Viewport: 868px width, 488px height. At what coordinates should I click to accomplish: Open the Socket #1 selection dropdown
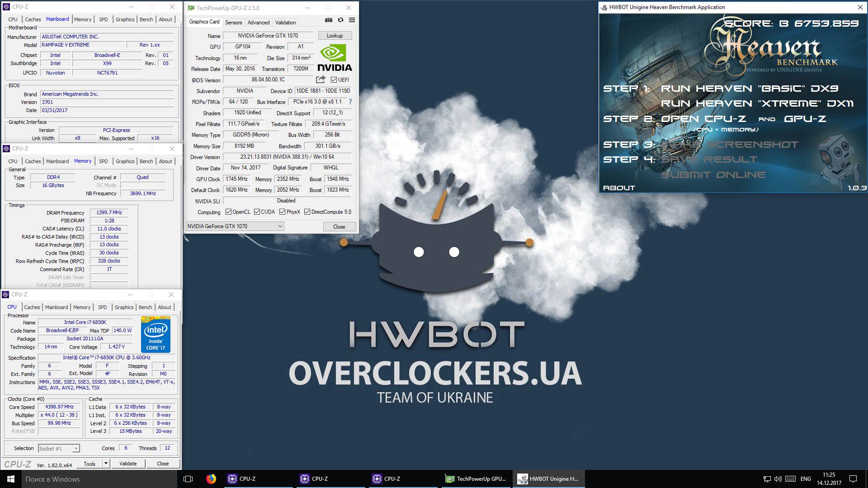(x=59, y=449)
